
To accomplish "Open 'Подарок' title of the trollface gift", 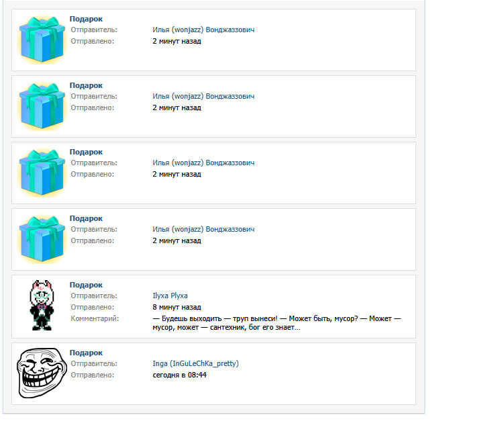I will tap(86, 353).
